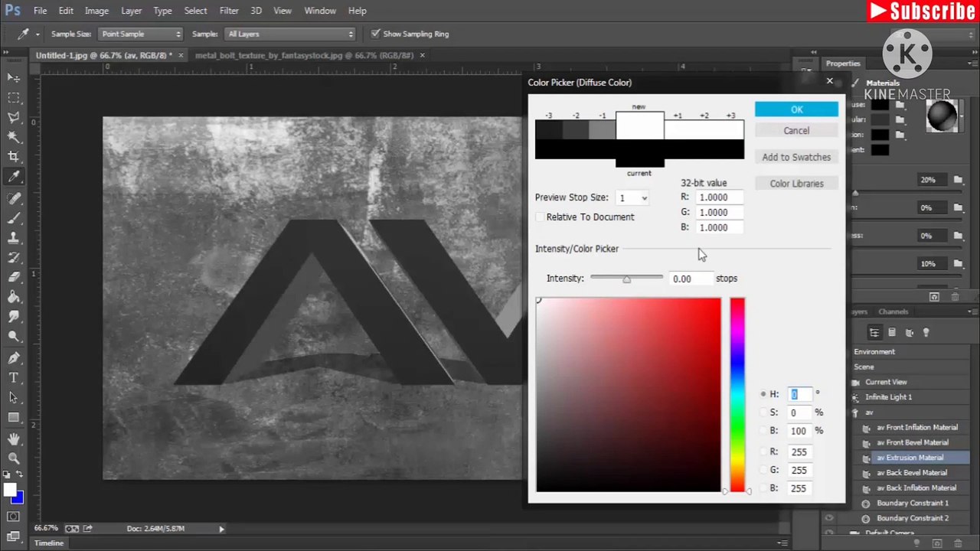Select the Crop tool
Screen dimensions: 980x551
coord(14,157)
